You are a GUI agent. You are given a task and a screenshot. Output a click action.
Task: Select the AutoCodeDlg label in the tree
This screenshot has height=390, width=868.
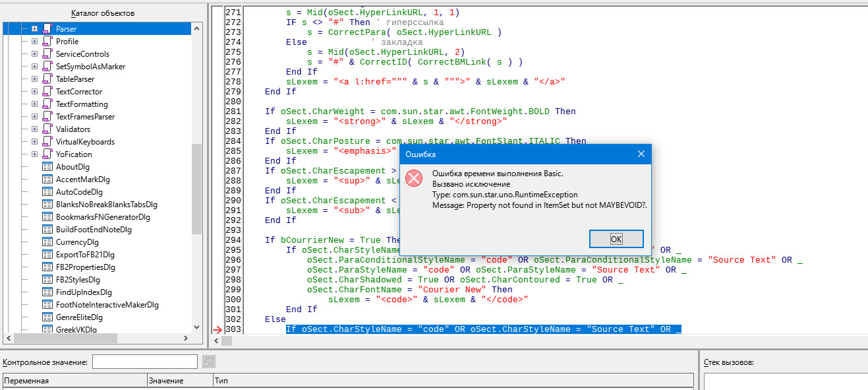tap(79, 192)
